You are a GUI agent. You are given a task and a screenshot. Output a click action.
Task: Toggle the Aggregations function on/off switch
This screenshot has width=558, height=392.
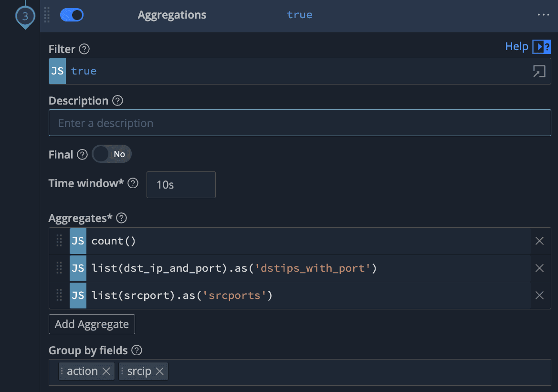pyautogui.click(x=72, y=15)
